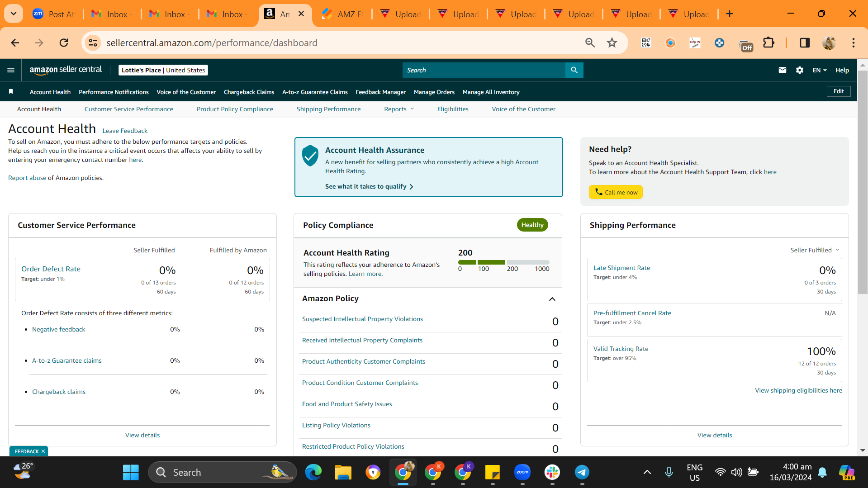
Task: Open Chargeback Claims in favorites bar
Action: click(249, 92)
